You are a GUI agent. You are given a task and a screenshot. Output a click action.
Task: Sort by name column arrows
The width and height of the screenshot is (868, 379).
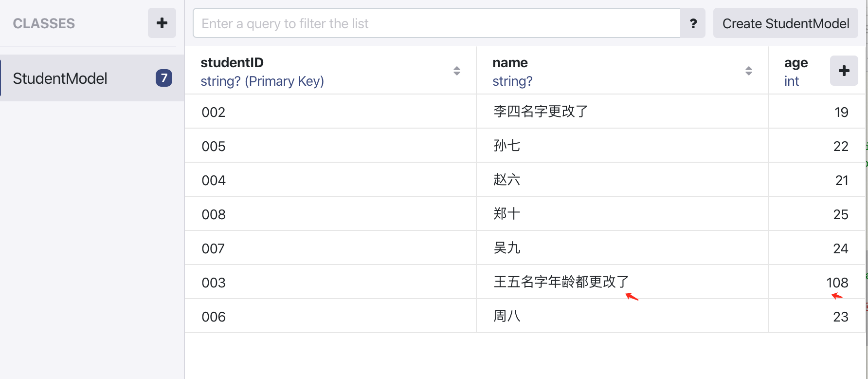click(x=749, y=71)
